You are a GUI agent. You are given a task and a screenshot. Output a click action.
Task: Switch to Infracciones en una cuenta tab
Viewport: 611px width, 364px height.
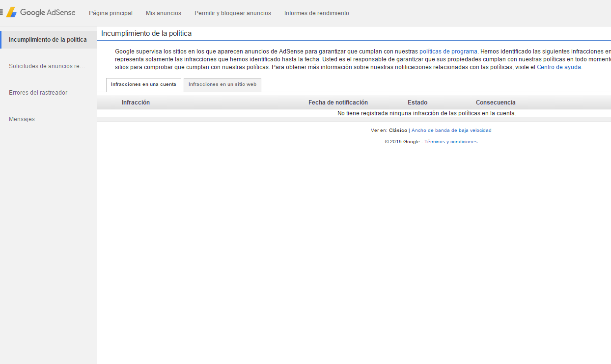pos(143,84)
